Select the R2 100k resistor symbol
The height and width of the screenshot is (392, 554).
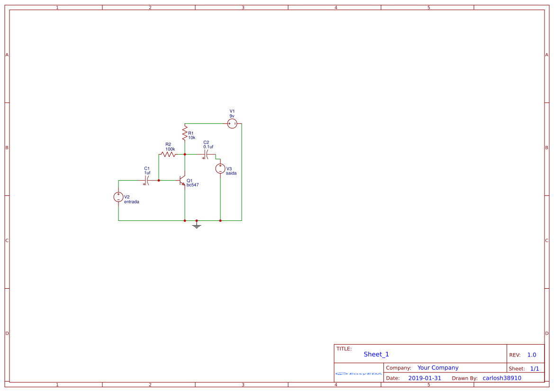click(x=167, y=155)
